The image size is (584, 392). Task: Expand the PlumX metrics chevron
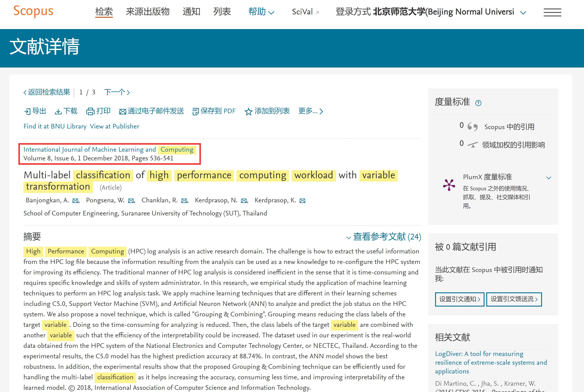pos(549,178)
